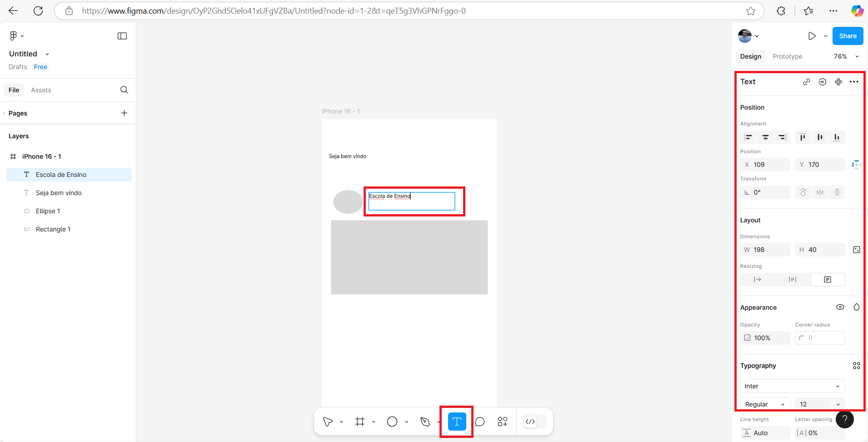Open Regular font weight dropdown
868x442 pixels.
[x=765, y=404]
